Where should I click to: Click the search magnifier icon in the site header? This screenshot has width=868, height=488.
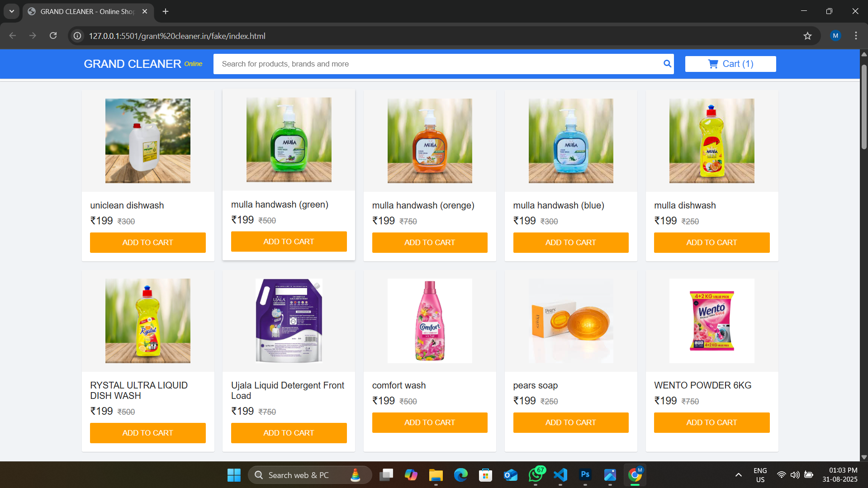(x=667, y=64)
